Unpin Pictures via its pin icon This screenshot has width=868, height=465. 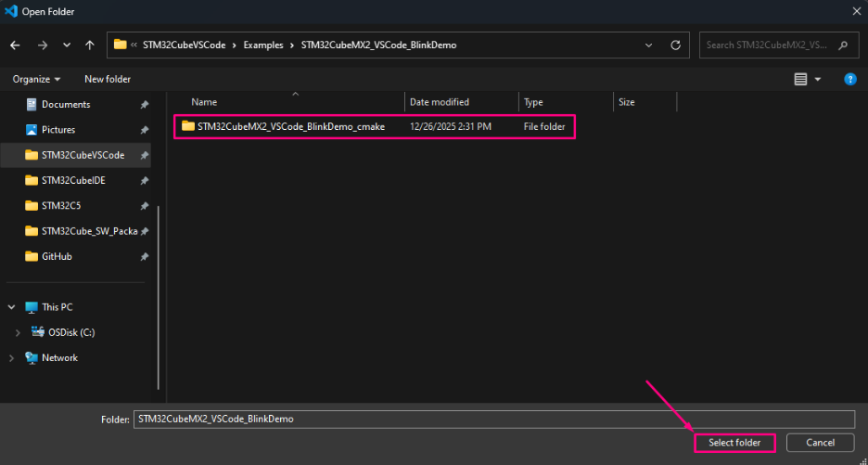coord(145,130)
